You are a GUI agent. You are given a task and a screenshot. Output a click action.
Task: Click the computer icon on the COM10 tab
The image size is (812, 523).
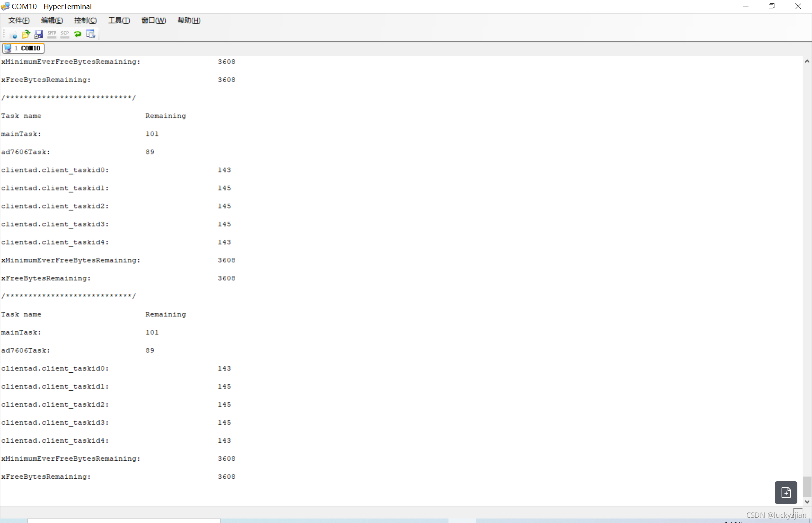pos(8,48)
